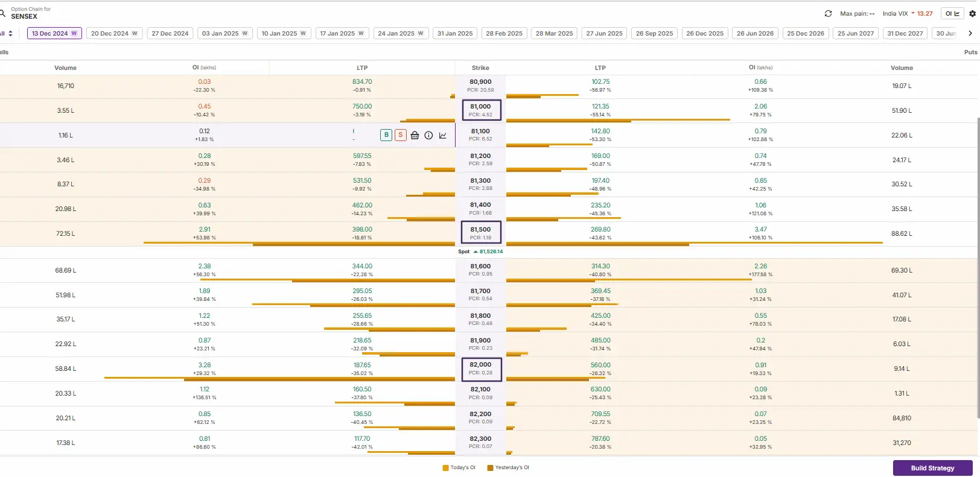The width and height of the screenshot is (980, 477).
Task: Select 24 Jan 2025 expiry tab
Action: coord(401,33)
